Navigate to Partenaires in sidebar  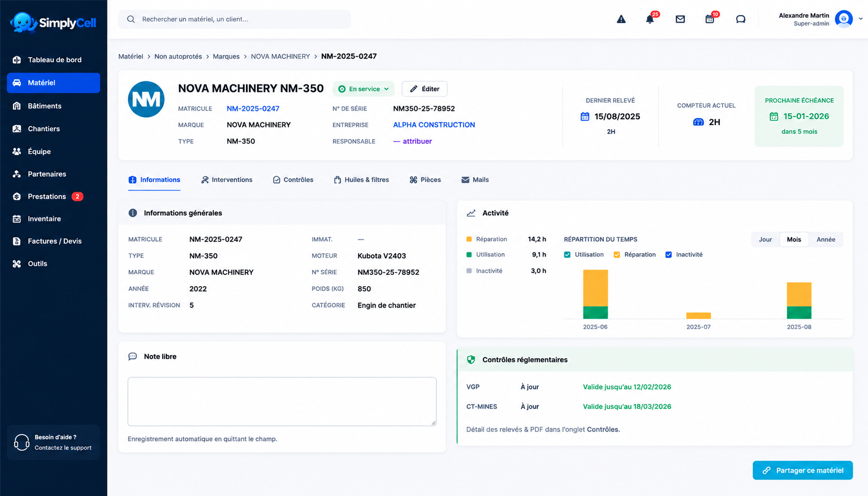[53, 174]
